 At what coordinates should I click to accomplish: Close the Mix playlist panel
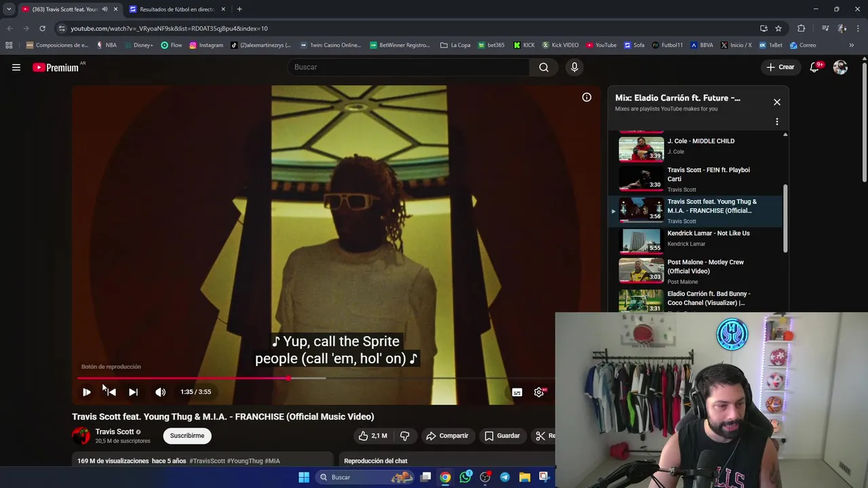(x=777, y=102)
